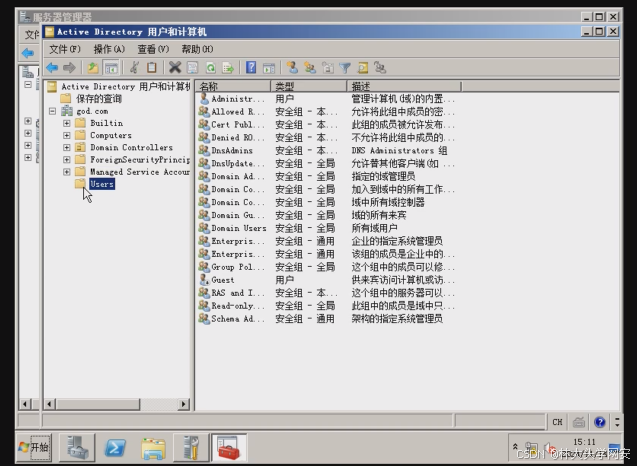Viewport: 637px width, 466px height.
Task: Select the Users container in tree
Action: point(102,184)
